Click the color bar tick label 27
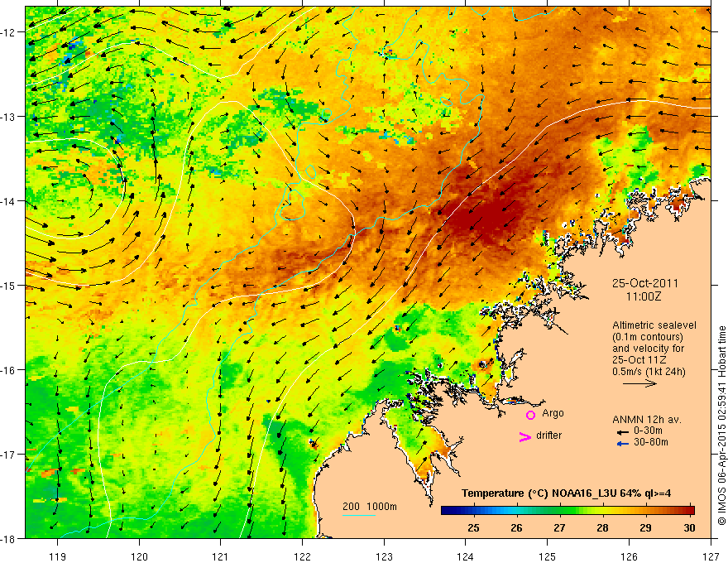 559,527
